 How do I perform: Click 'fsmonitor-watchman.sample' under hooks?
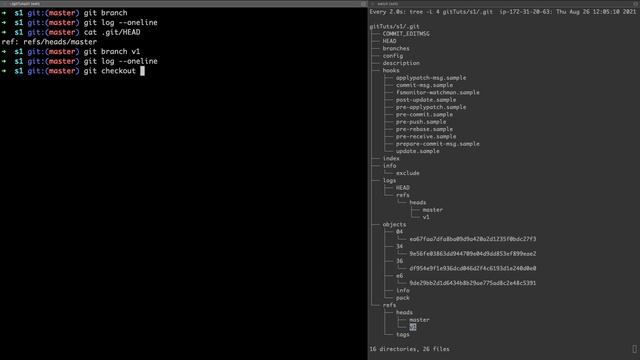[x=438, y=93]
